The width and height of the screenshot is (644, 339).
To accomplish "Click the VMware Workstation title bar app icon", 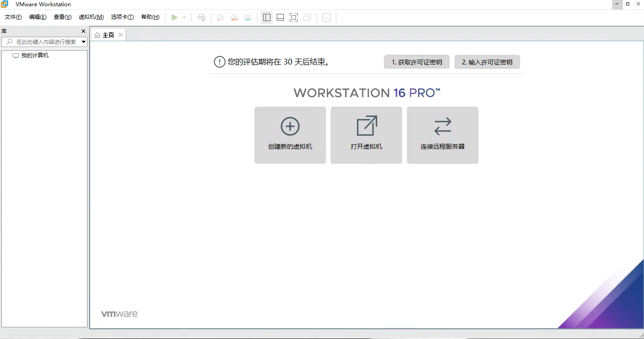I will point(4,4).
